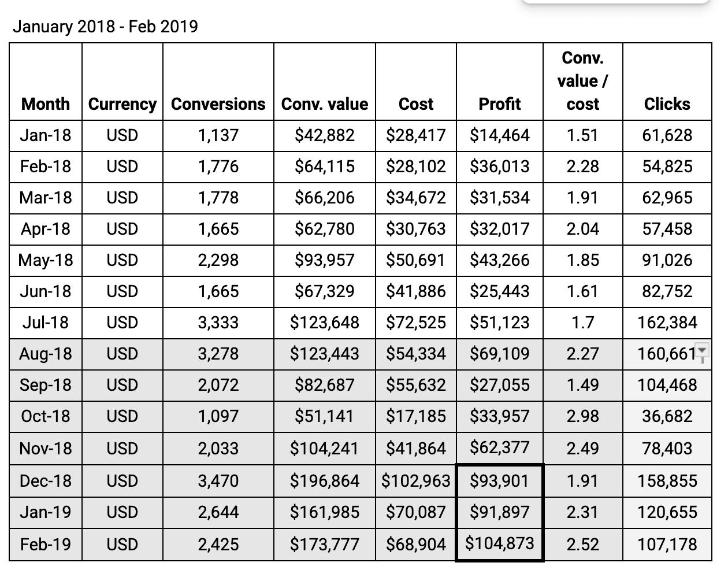Select the Clicks column header cell
This screenshot has height=570, width=728.
tap(667, 104)
